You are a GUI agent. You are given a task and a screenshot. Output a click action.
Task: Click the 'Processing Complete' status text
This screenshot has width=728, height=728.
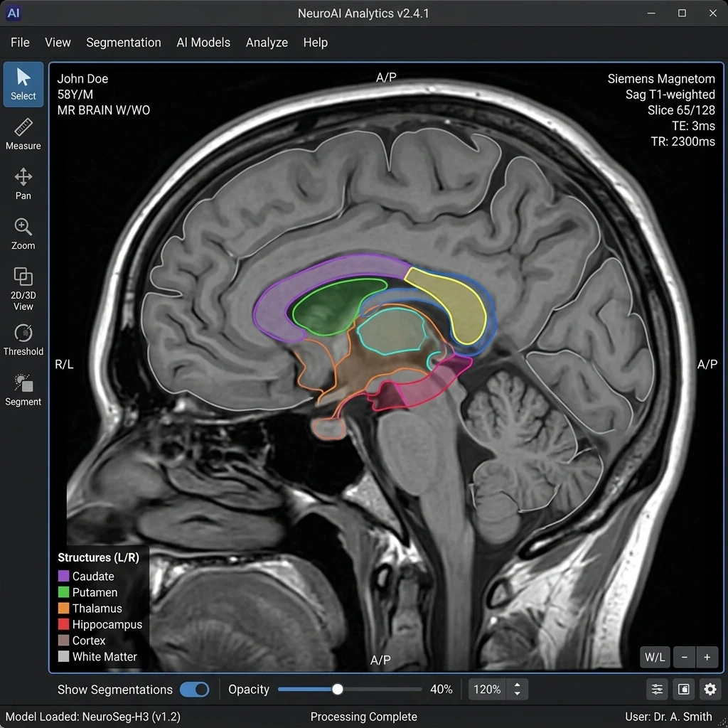click(x=363, y=717)
